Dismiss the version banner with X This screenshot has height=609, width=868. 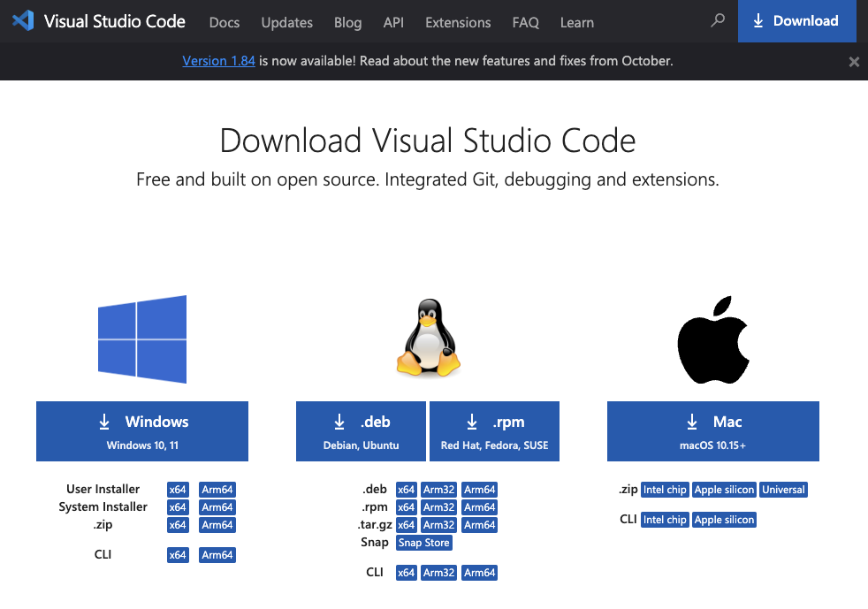[x=854, y=62]
